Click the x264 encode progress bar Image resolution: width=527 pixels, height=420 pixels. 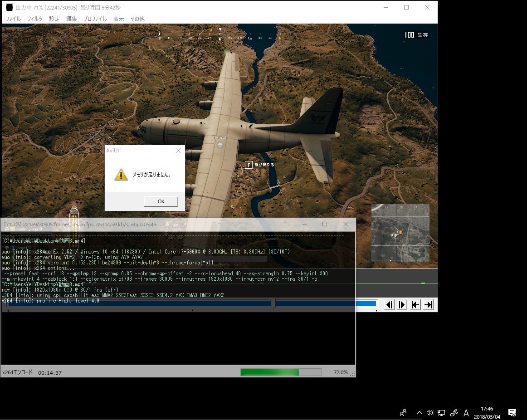tap(281, 372)
